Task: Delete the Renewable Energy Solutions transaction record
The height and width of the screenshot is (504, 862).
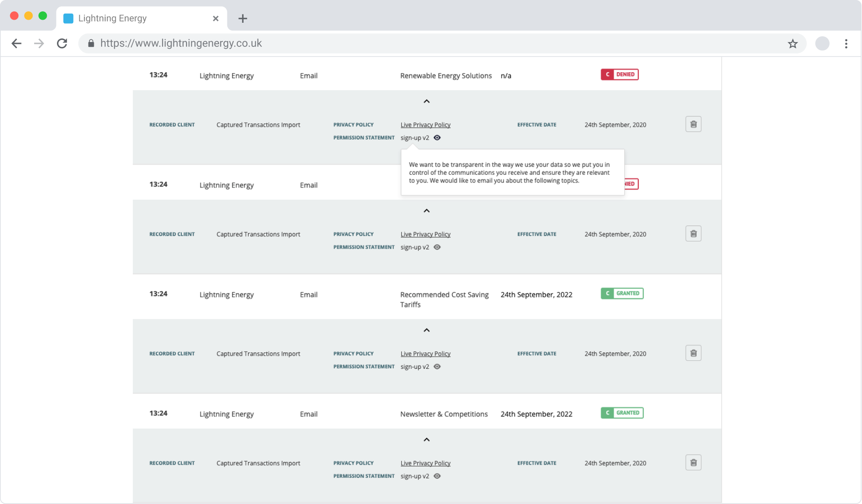Action: (693, 124)
